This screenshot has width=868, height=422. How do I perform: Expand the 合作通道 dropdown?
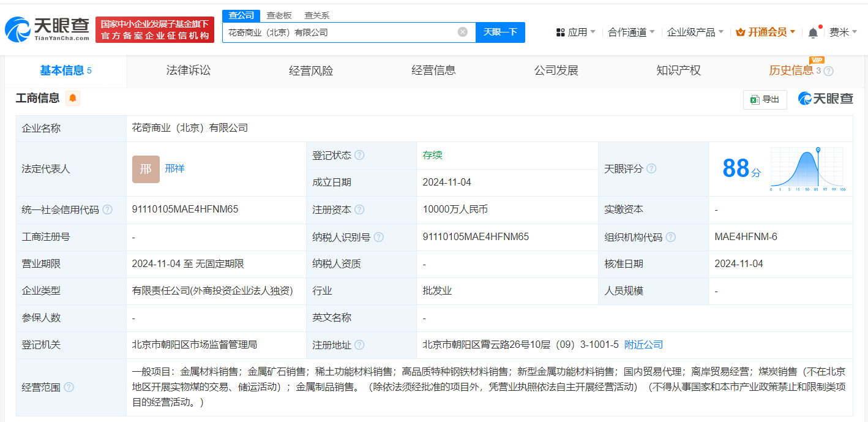pos(630,32)
